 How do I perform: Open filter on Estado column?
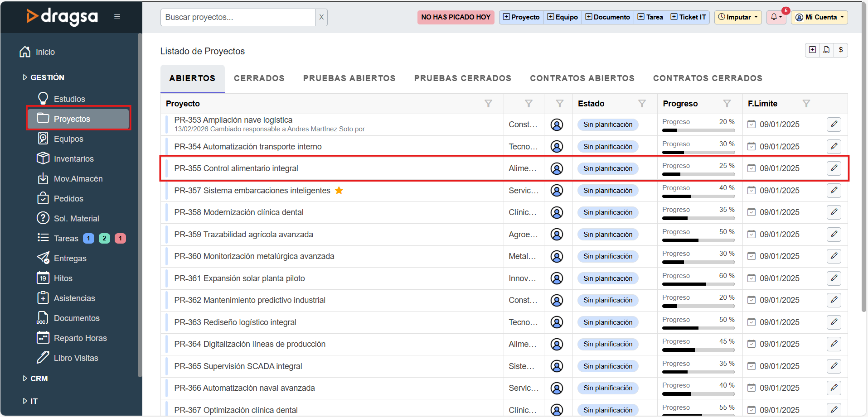click(x=642, y=104)
